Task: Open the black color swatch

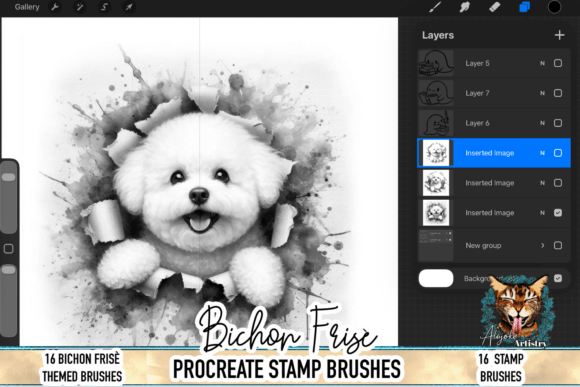Action: [x=554, y=7]
